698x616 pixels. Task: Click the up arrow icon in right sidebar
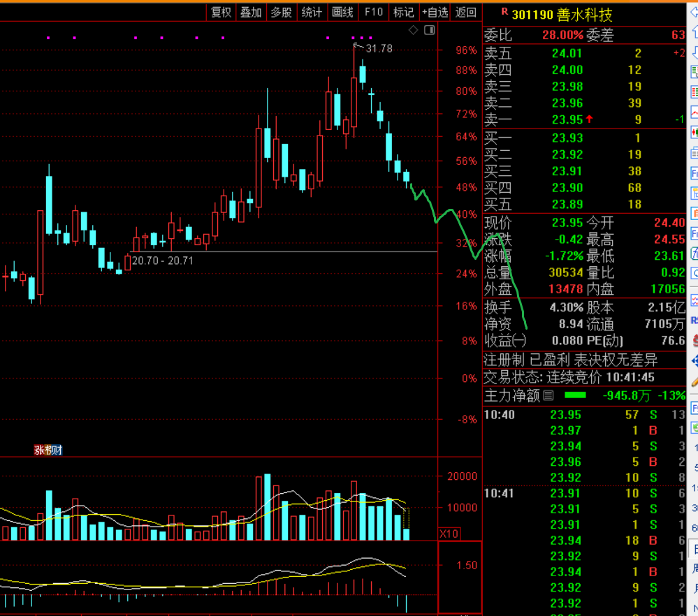(694, 31)
